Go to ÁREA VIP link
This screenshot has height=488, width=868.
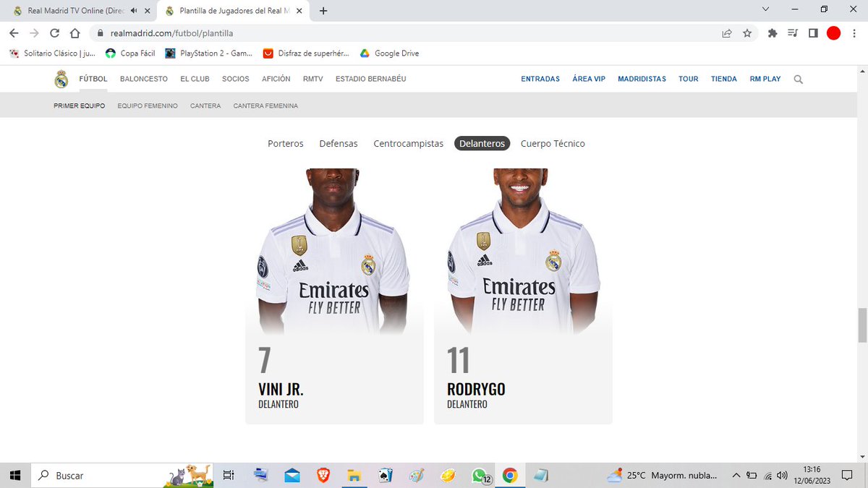[x=589, y=79]
